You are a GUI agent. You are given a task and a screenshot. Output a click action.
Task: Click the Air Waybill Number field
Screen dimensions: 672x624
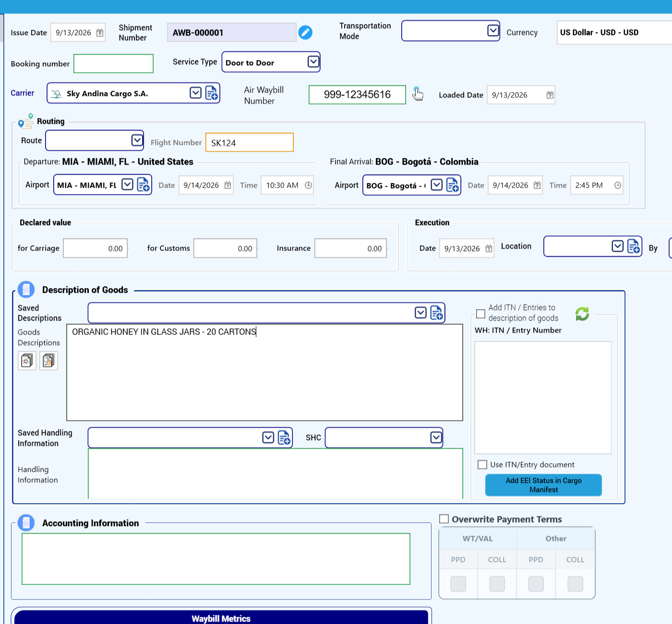click(x=357, y=95)
